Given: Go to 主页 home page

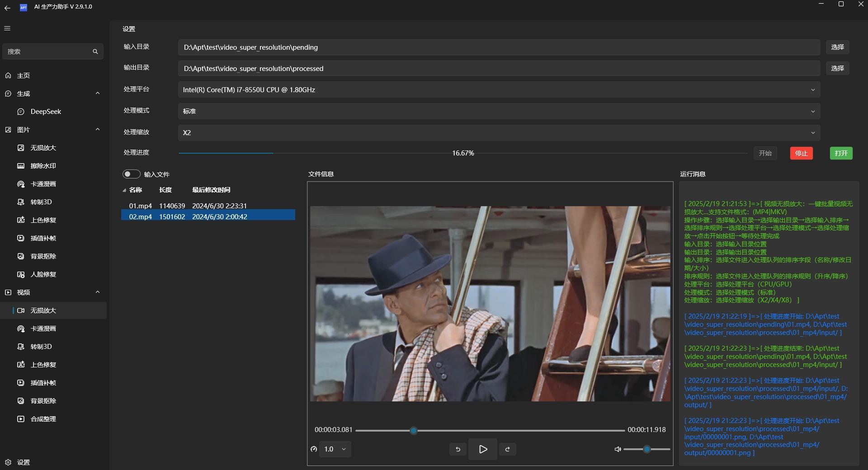Looking at the screenshot, I should pyautogui.click(x=53, y=75).
